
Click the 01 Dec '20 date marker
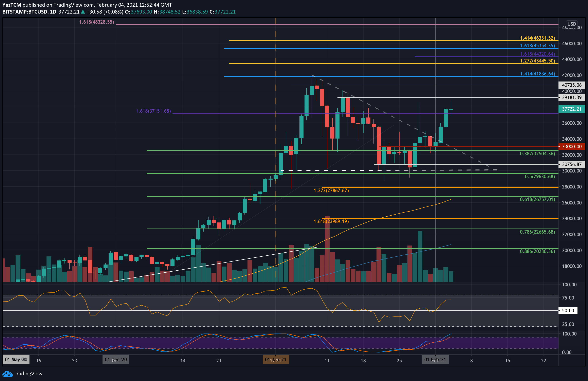[x=116, y=360]
